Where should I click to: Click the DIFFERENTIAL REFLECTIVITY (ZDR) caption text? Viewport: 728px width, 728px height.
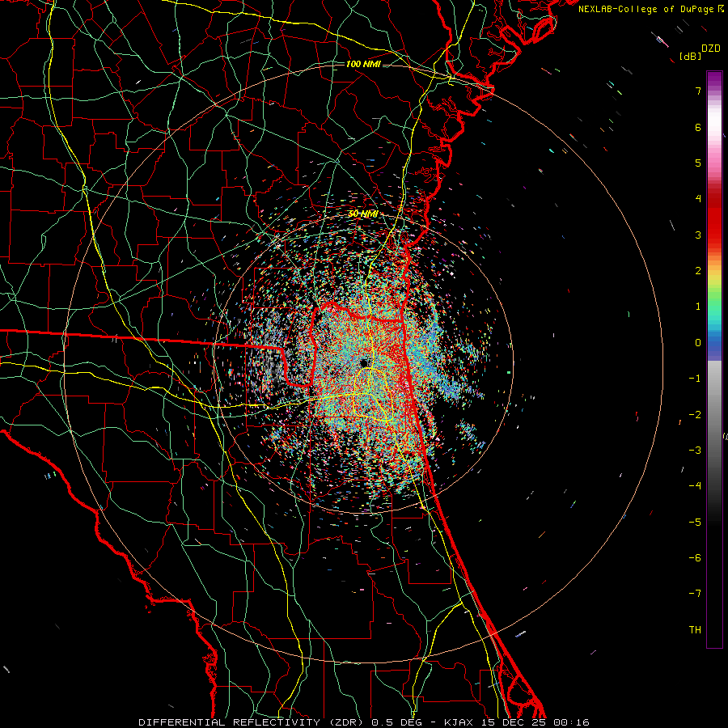pos(252,722)
